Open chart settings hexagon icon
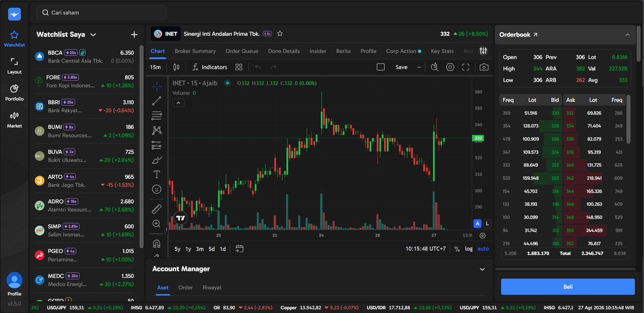The height and width of the screenshot is (313, 644). [450, 67]
